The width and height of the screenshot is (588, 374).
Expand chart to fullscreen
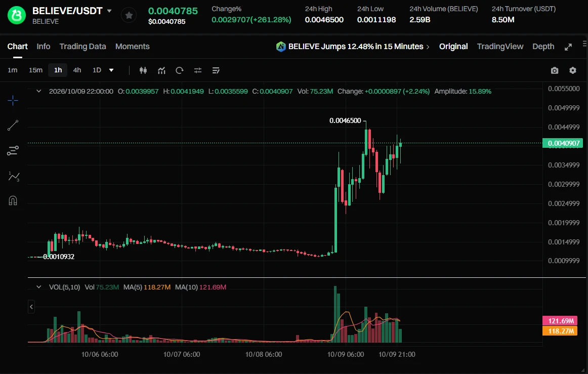[568, 47]
